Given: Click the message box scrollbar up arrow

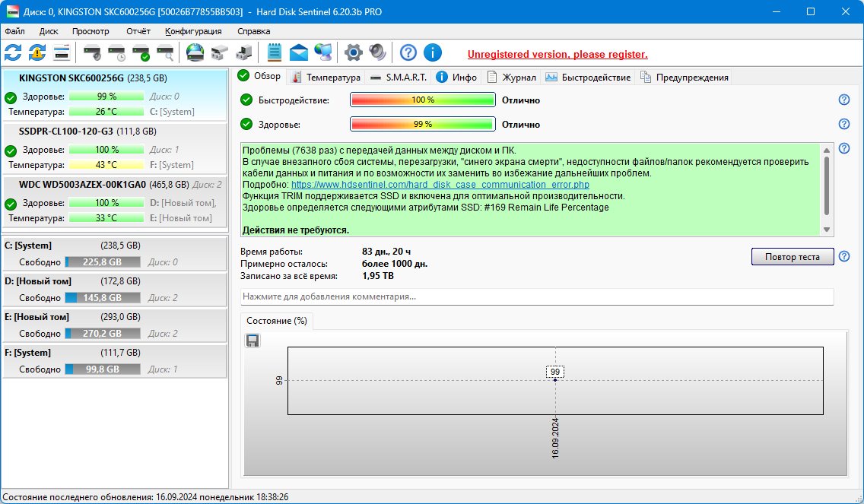Looking at the screenshot, I should pyautogui.click(x=827, y=150).
